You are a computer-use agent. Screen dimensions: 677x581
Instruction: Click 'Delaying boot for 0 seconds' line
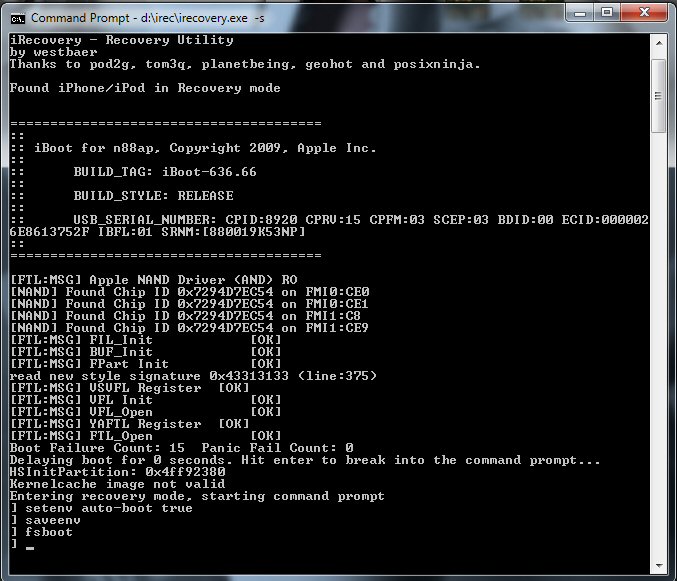pos(305,460)
